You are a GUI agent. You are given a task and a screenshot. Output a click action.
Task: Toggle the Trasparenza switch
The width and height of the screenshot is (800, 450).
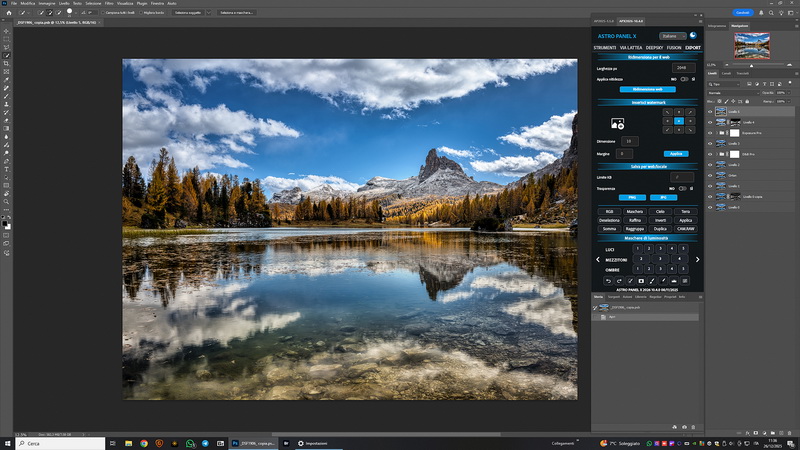(x=682, y=187)
